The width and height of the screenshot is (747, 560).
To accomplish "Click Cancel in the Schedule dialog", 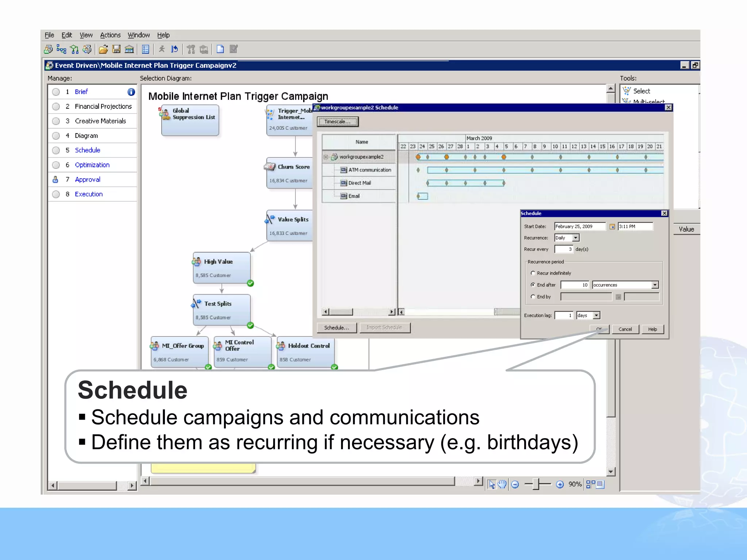I will point(625,329).
